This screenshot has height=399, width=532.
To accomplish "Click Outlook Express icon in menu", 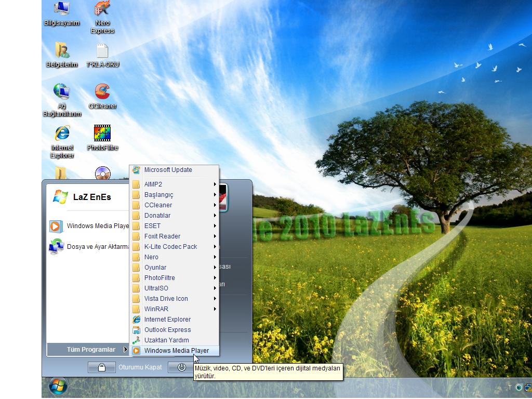I will [x=136, y=330].
